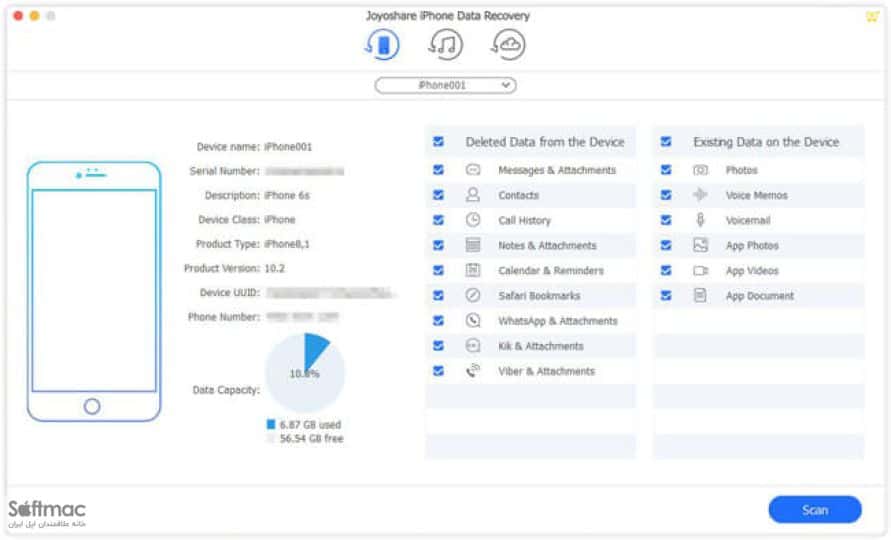Click the Notes & Attachments icon
This screenshot has height=540, width=891.
point(473,245)
